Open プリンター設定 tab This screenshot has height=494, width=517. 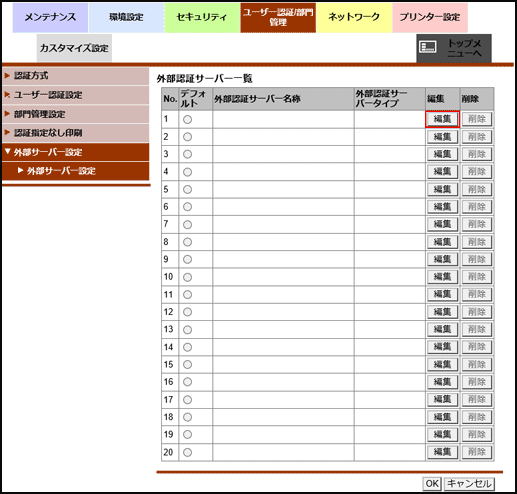point(430,17)
